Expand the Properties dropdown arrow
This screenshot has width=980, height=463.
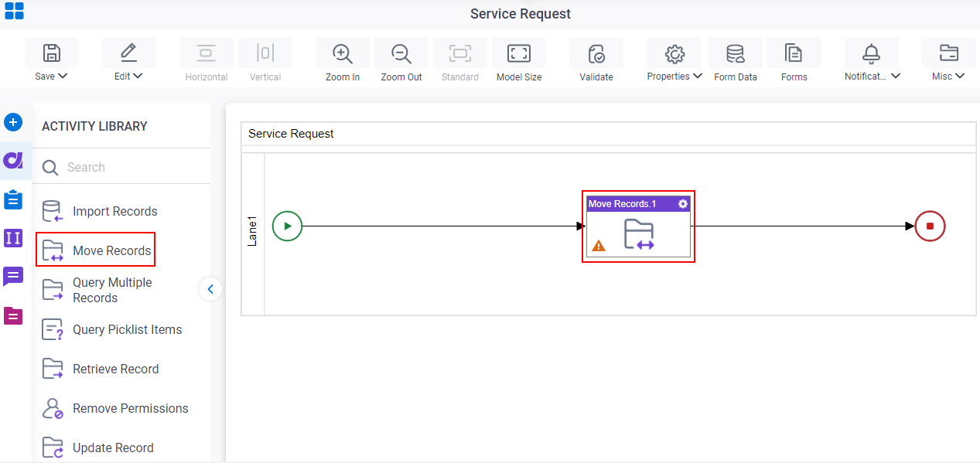pyautogui.click(x=698, y=76)
